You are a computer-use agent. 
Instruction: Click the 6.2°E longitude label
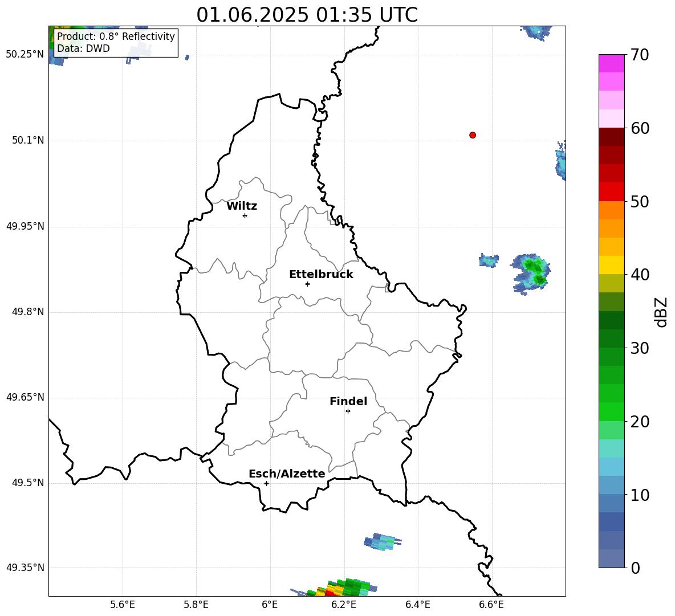click(344, 605)
